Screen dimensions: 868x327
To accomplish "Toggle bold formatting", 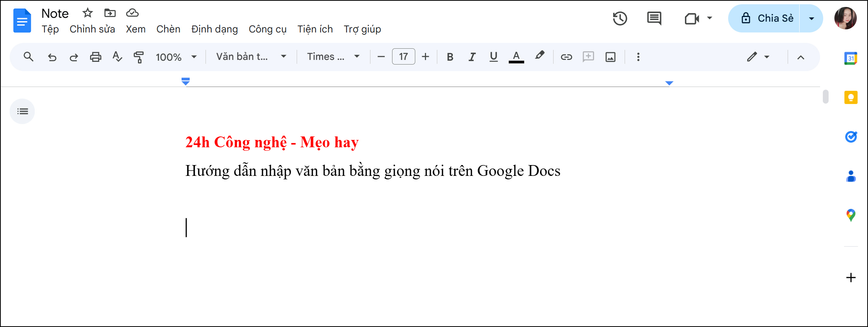I will point(450,57).
